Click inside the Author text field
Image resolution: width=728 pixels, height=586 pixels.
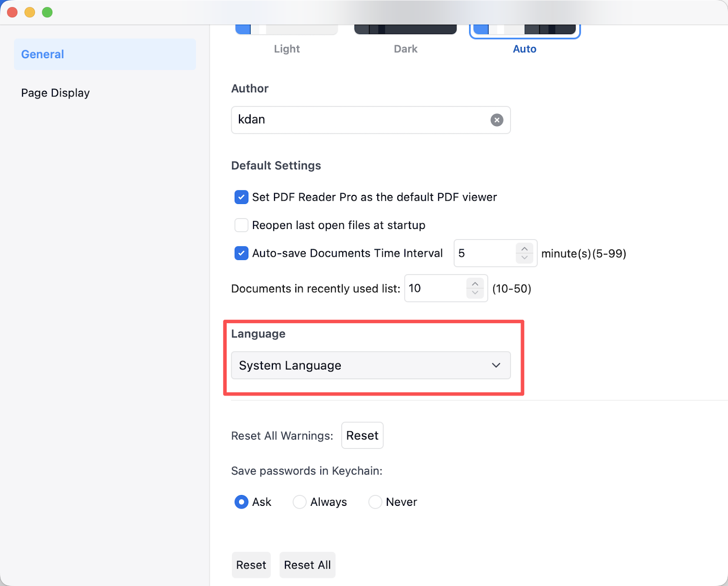[359, 120]
